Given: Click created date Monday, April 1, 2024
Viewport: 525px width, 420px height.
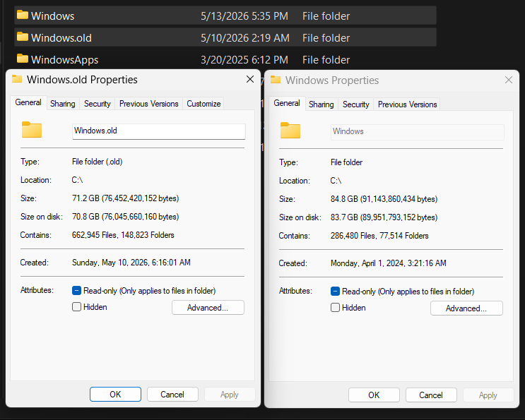Looking at the screenshot, I should tap(389, 263).
